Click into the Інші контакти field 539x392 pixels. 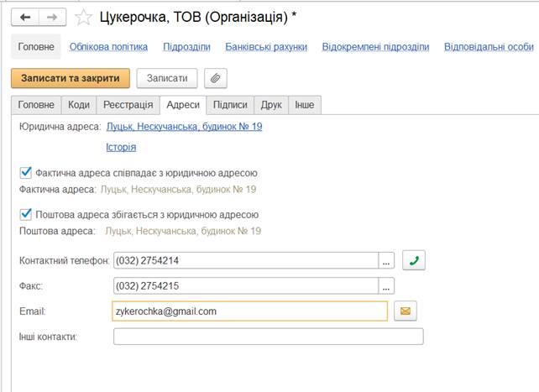point(268,337)
